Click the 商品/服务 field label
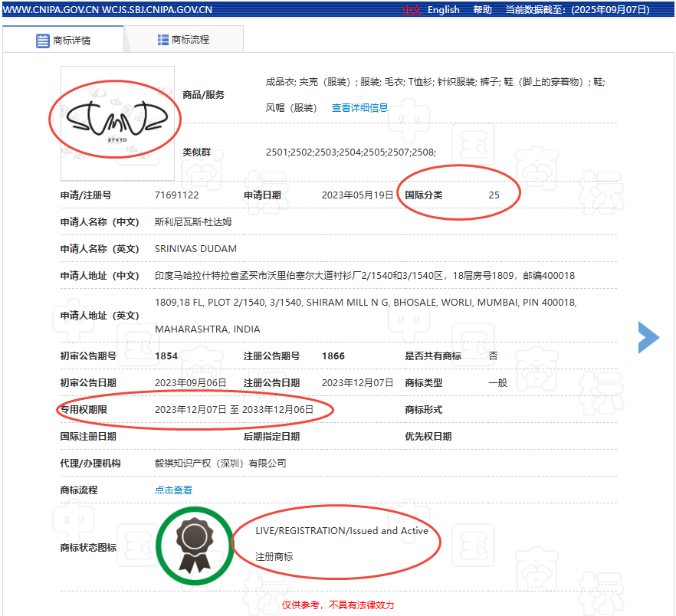 (x=203, y=95)
